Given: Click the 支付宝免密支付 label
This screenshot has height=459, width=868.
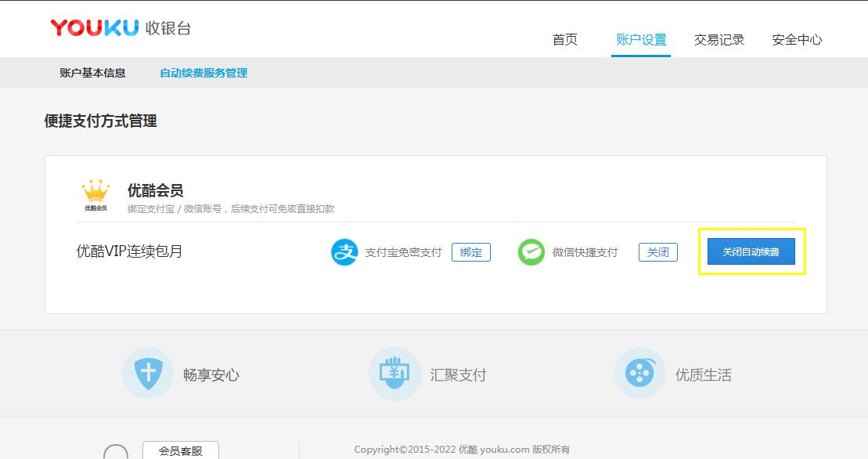Looking at the screenshot, I should [x=403, y=252].
